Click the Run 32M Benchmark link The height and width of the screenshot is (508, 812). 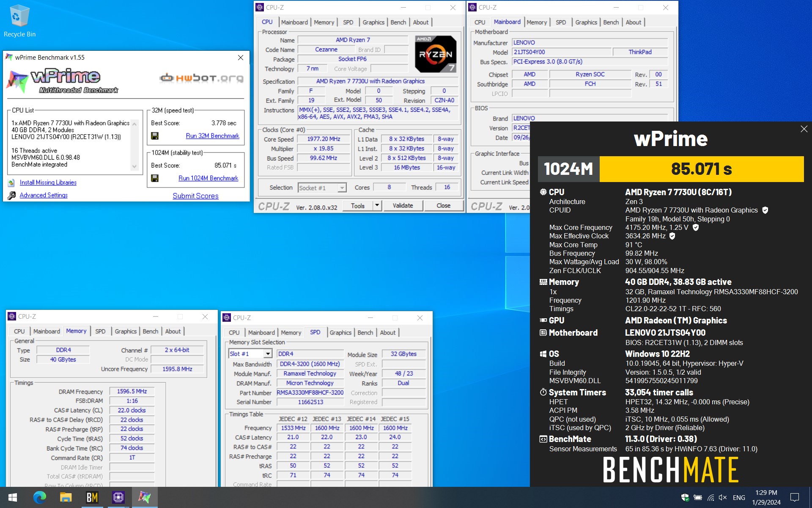point(212,136)
